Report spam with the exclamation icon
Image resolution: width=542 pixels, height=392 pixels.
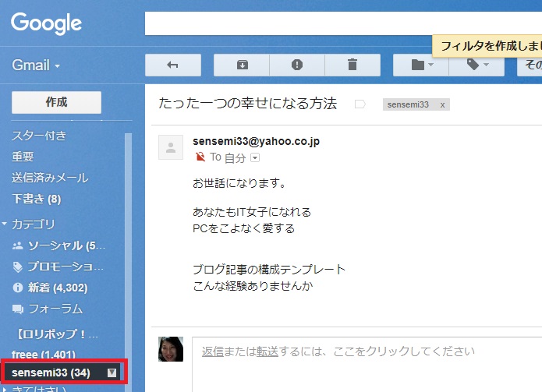[x=297, y=65]
